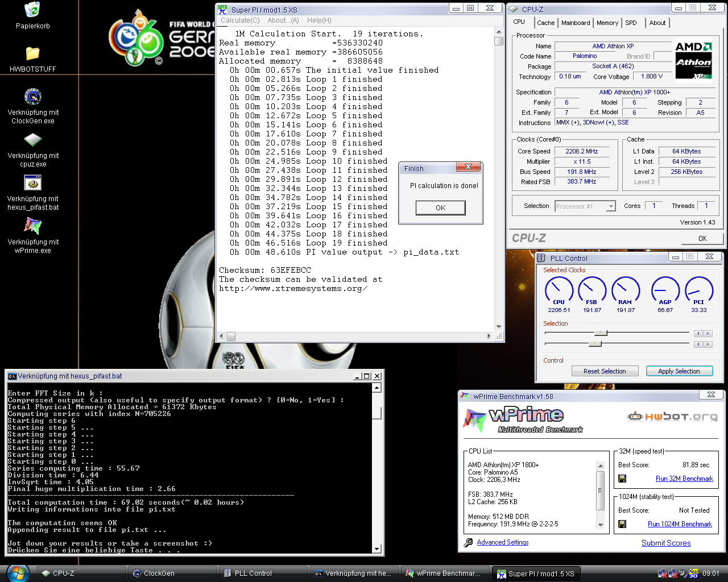Viewport: 728px width, 582px height.
Task: Open the Submit Scores link in wPrime
Action: pos(666,543)
